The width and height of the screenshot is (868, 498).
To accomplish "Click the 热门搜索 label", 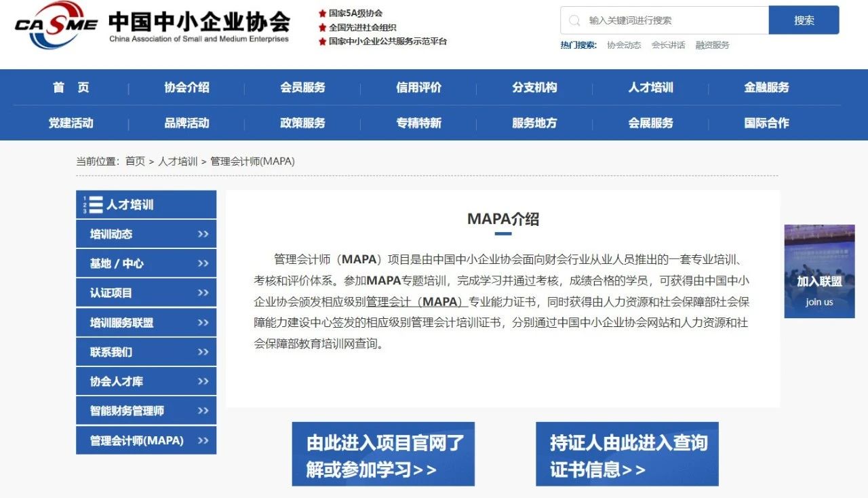I will pos(578,45).
